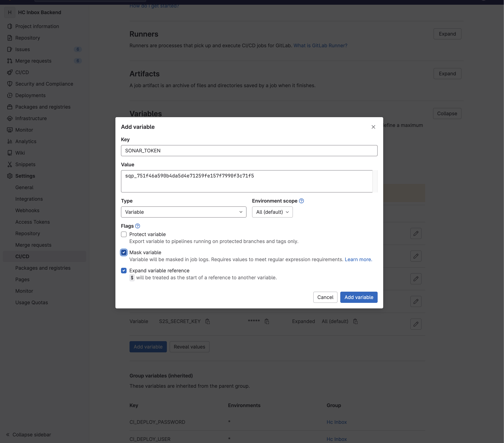Viewport: 504px width, 443px height.
Task: Open Packages and registries box icon
Action: click(10, 107)
